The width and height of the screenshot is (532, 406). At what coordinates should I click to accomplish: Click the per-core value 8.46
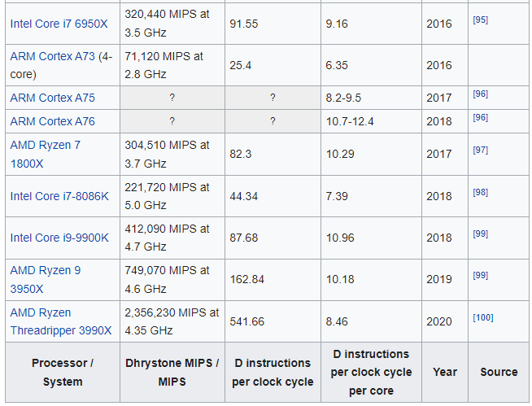pos(337,321)
